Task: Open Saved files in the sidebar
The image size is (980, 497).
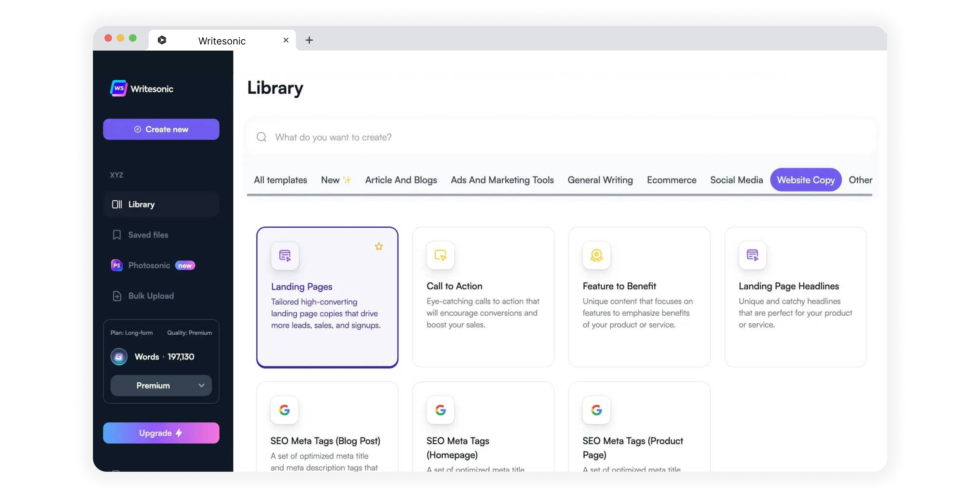Action: pyautogui.click(x=148, y=235)
